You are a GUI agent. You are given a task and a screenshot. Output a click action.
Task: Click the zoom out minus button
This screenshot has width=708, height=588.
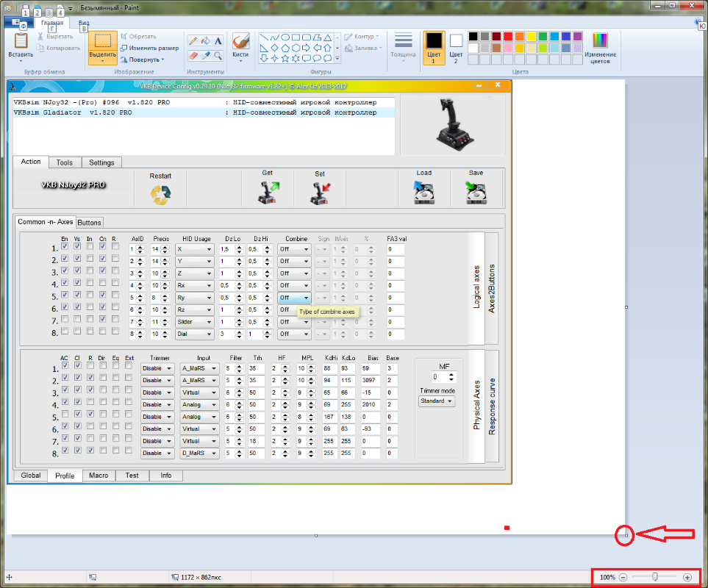[623, 577]
